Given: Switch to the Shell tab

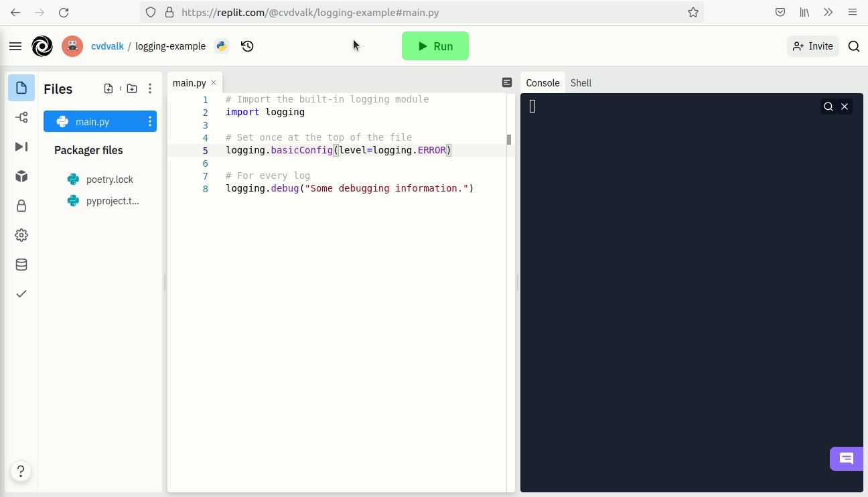Looking at the screenshot, I should 581,82.
